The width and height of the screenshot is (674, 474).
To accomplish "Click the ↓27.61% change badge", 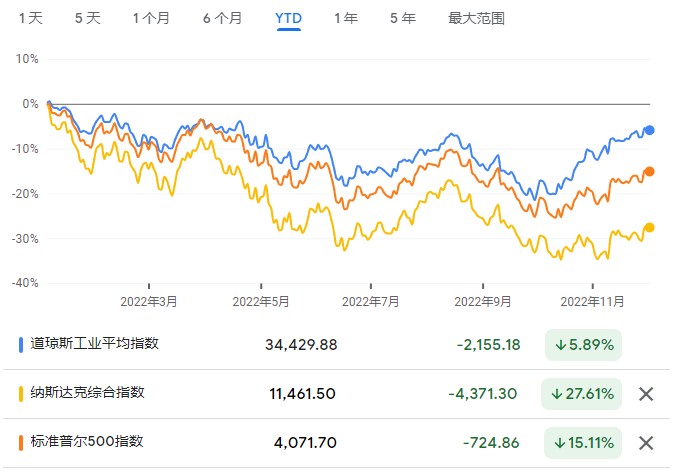I will pos(581,394).
